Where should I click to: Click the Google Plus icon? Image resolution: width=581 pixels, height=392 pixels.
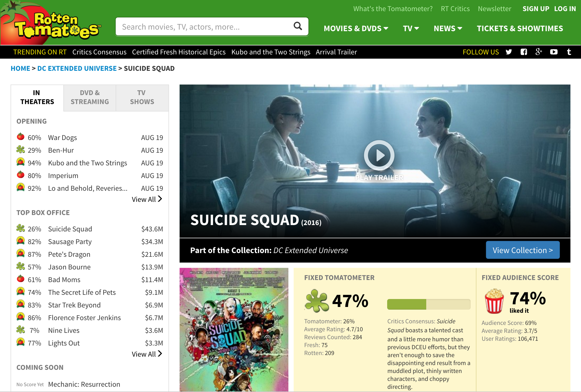click(x=539, y=52)
